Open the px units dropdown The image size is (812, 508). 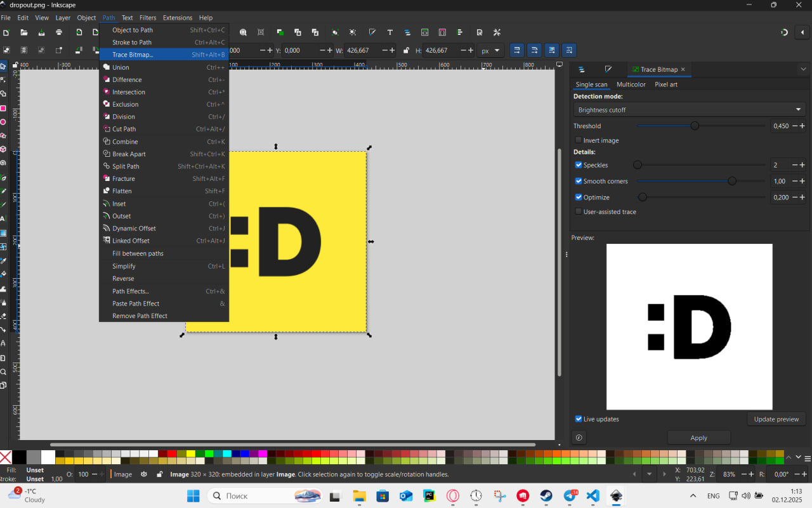point(490,50)
